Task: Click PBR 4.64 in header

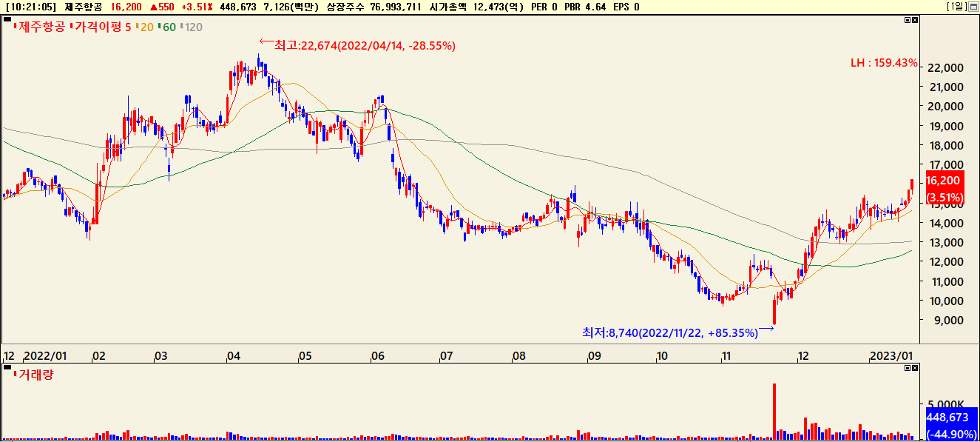Action: 585,7
